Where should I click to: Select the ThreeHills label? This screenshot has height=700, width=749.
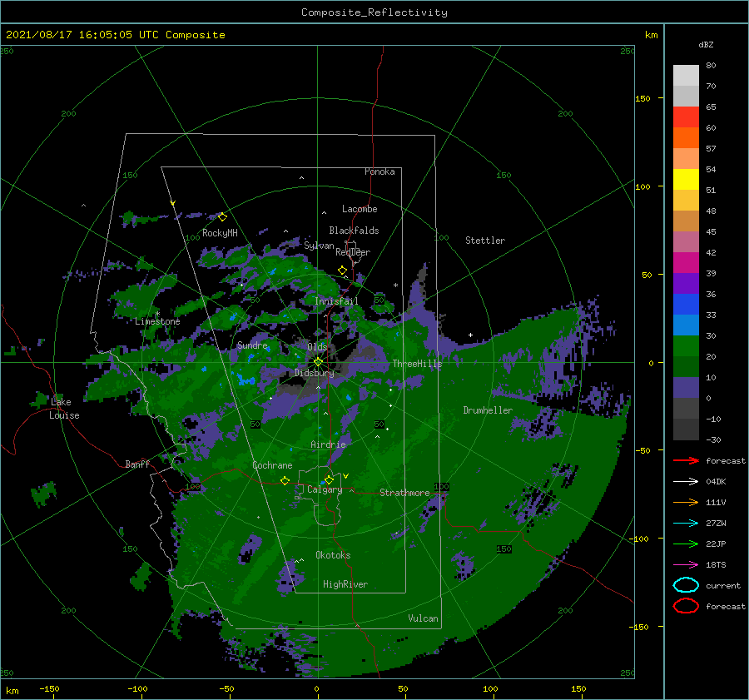417,364
